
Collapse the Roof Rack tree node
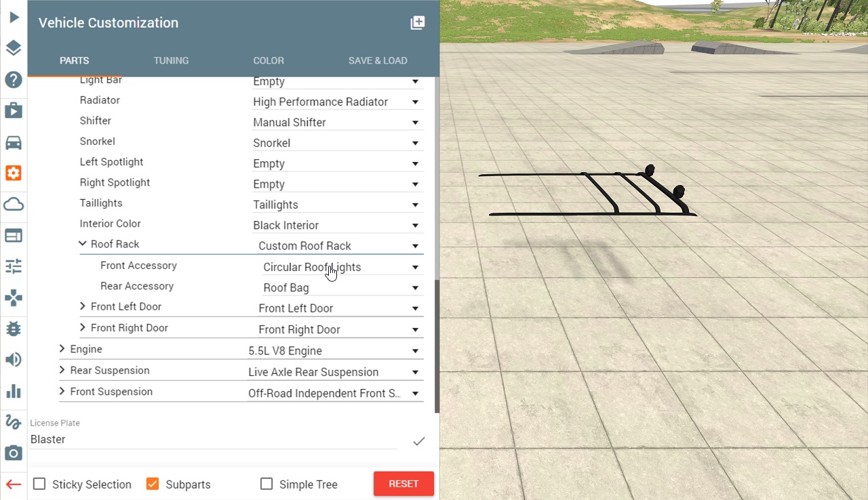click(x=83, y=244)
